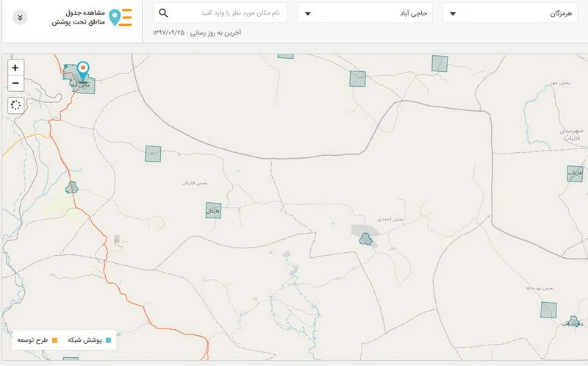Click coverage square southwest of بخش رودخانه
588x366 pixels.
[548, 310]
